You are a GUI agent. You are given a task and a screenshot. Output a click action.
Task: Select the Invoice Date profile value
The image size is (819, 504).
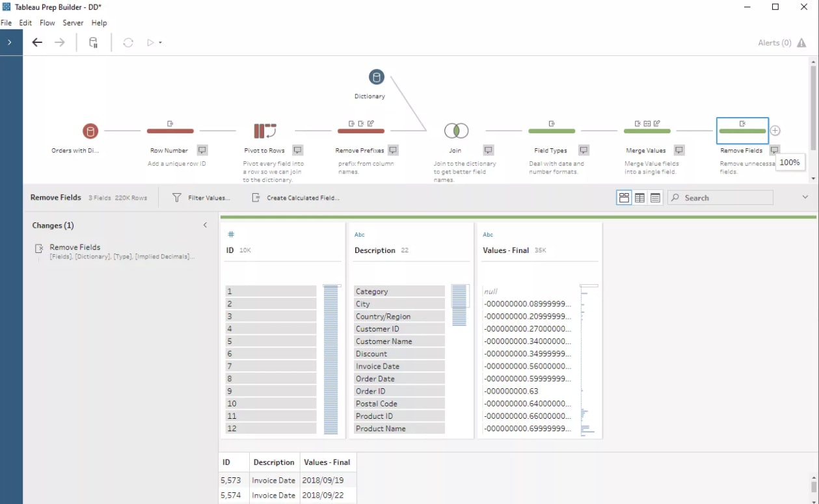pos(399,366)
